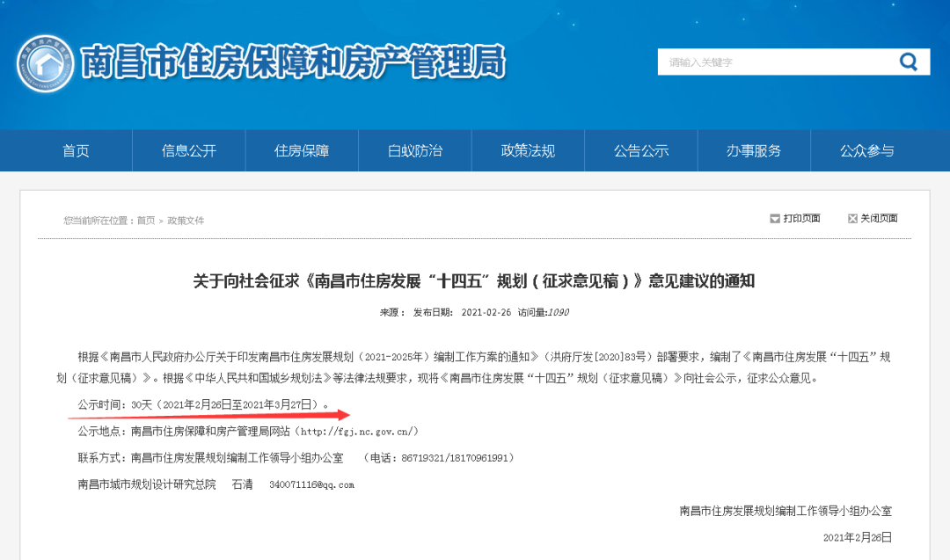Click the site title 南昌市住房保障和房产管理局
The image size is (950, 560).
click(293, 62)
